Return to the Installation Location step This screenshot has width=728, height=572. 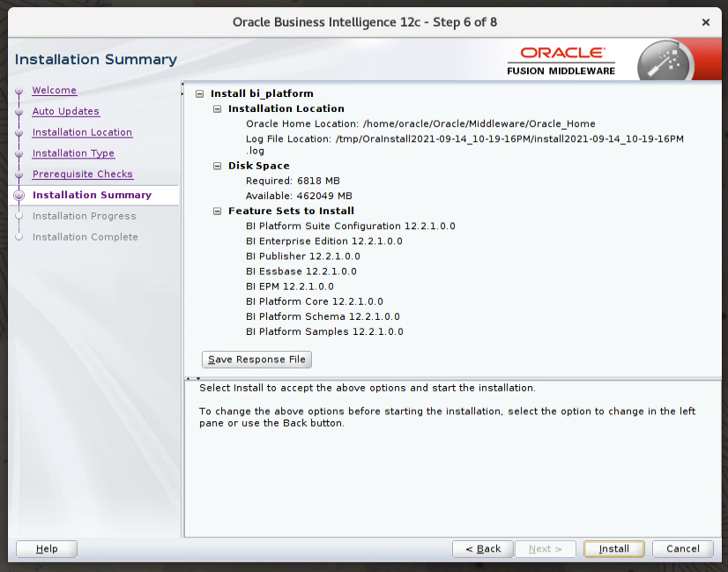point(82,132)
